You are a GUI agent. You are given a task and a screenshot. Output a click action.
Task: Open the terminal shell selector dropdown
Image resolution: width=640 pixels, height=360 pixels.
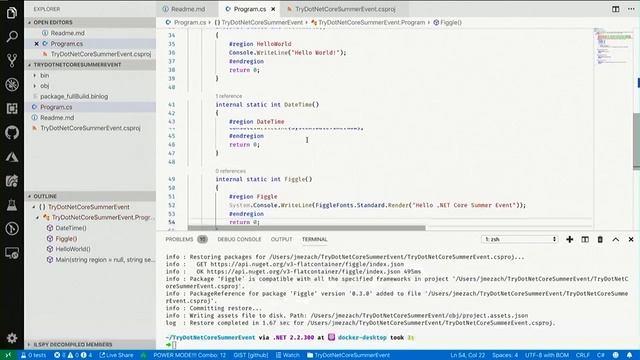point(520,239)
